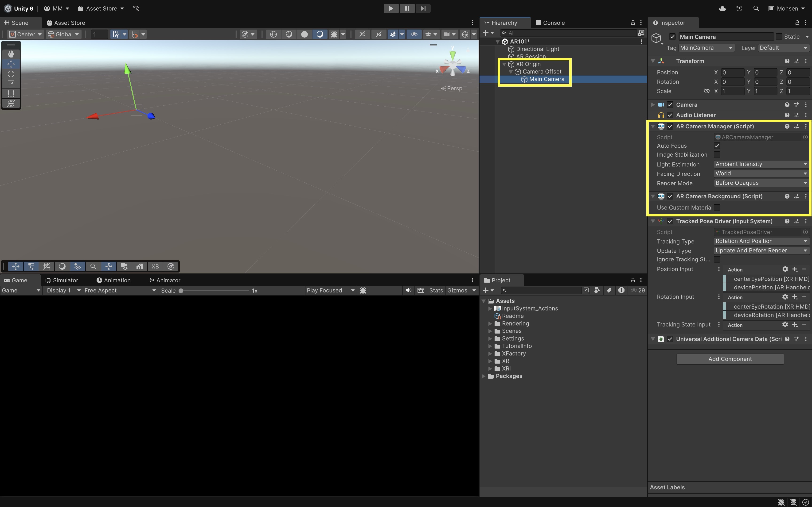This screenshot has height=507, width=812.
Task: Select the Rotate tool
Action: pyautogui.click(x=11, y=74)
